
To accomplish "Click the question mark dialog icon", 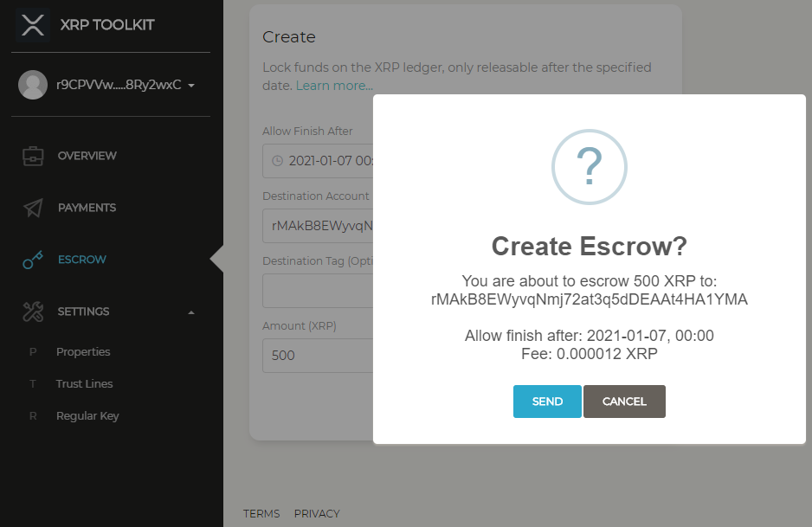I will point(589,167).
